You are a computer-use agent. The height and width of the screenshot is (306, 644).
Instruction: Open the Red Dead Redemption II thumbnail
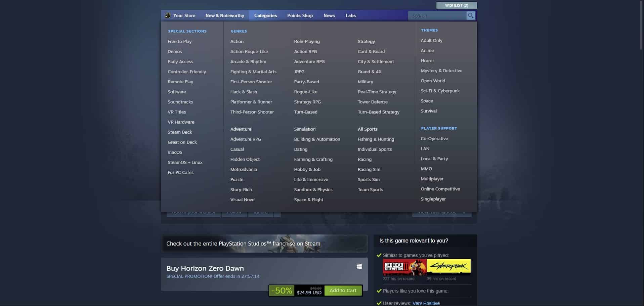404,266
